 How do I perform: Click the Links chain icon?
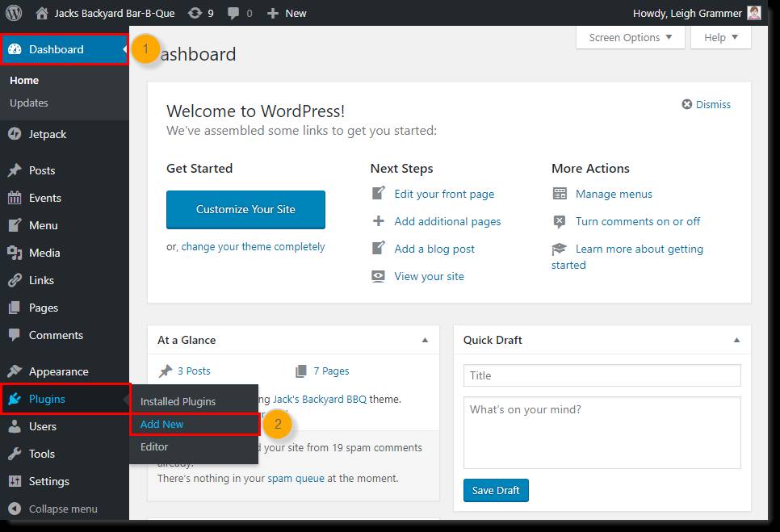click(15, 280)
